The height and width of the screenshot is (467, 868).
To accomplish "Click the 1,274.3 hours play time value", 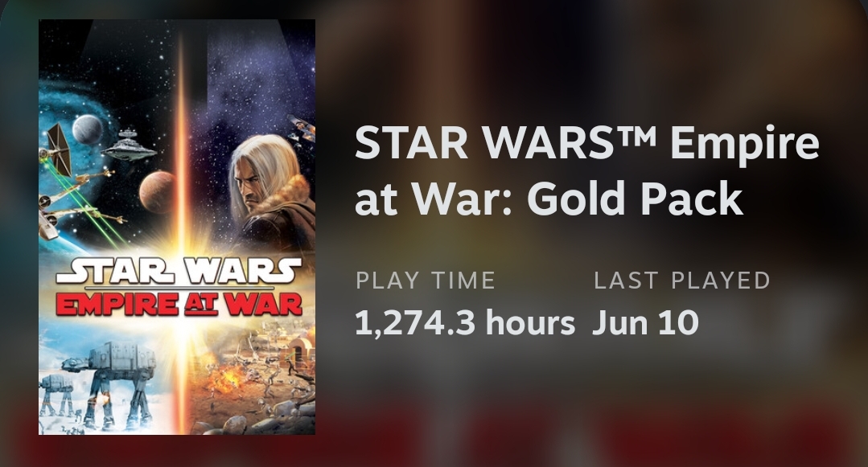I will 464,322.
